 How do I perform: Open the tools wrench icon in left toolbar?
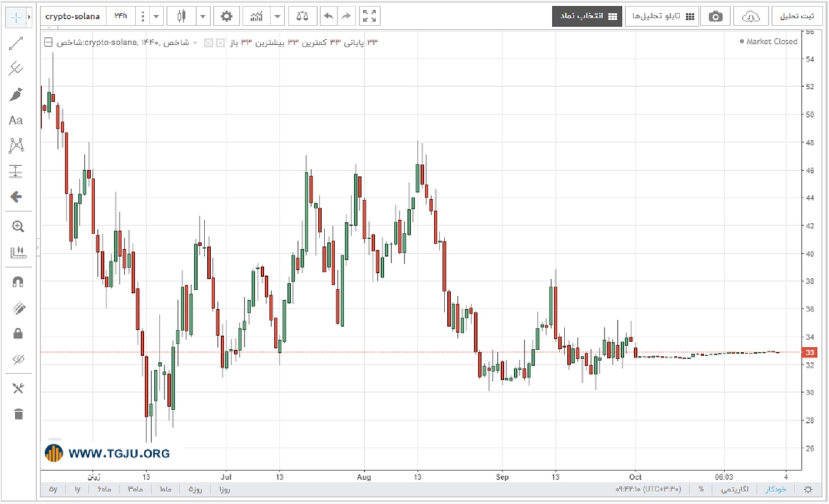18,388
